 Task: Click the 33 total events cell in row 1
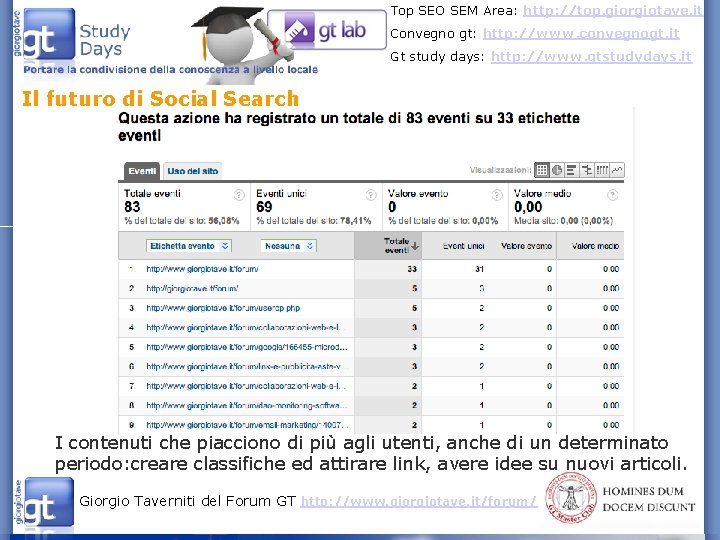pyautogui.click(x=412, y=269)
